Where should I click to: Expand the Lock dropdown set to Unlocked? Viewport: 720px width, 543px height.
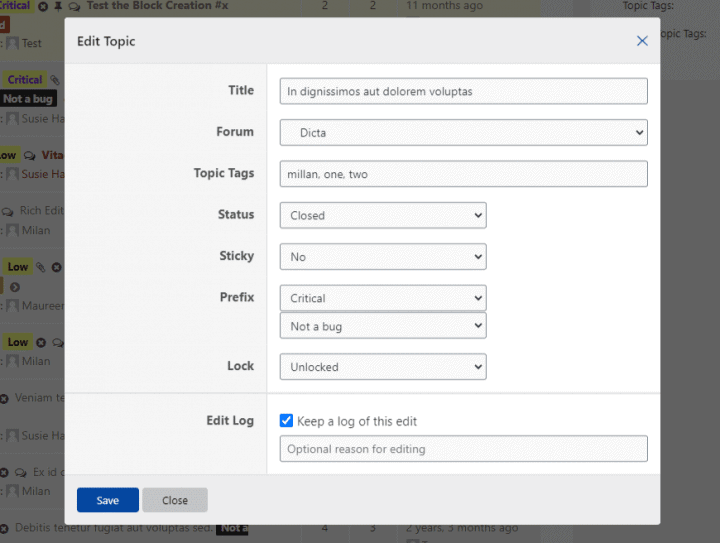click(x=383, y=367)
